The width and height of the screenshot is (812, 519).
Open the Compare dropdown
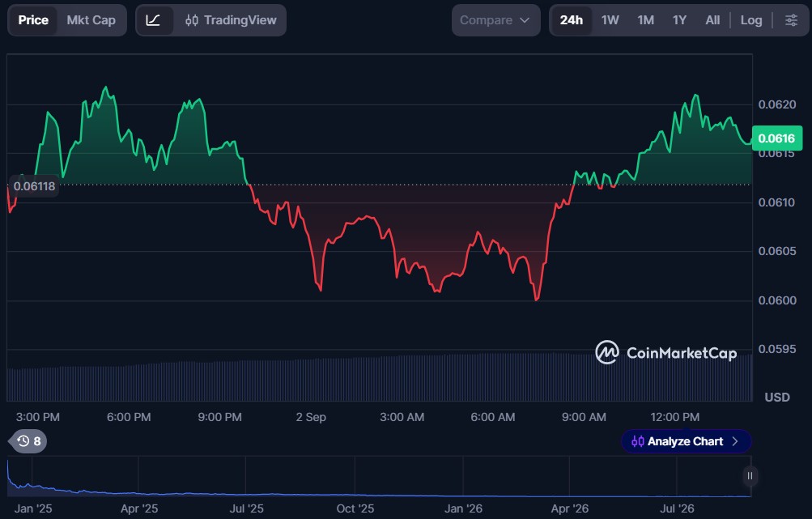pyautogui.click(x=495, y=20)
